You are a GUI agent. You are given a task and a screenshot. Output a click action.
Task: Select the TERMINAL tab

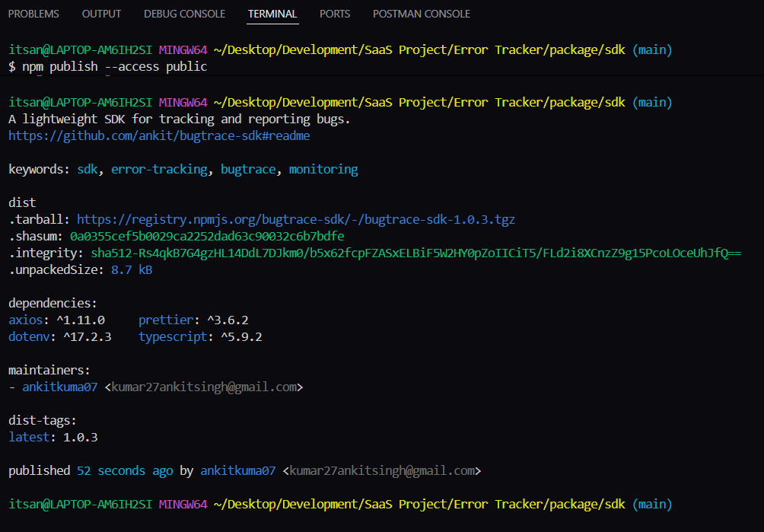(272, 14)
